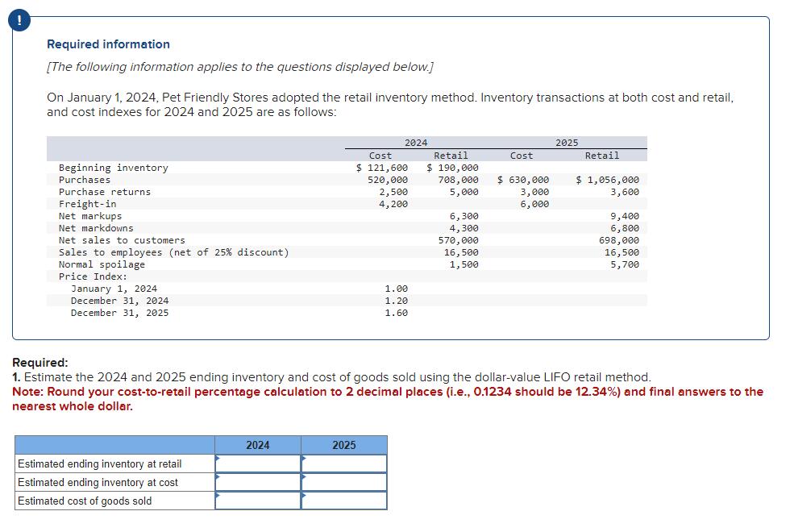
Task: Select the 2024 ending inventory at retail input
Action: [x=258, y=463]
